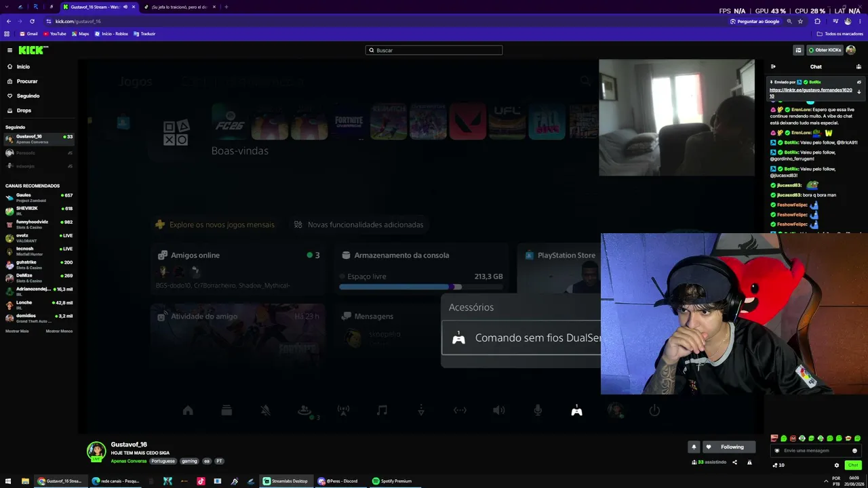Image resolution: width=868 pixels, height=488 pixels.
Task: Select the gaming tag
Action: (x=189, y=461)
